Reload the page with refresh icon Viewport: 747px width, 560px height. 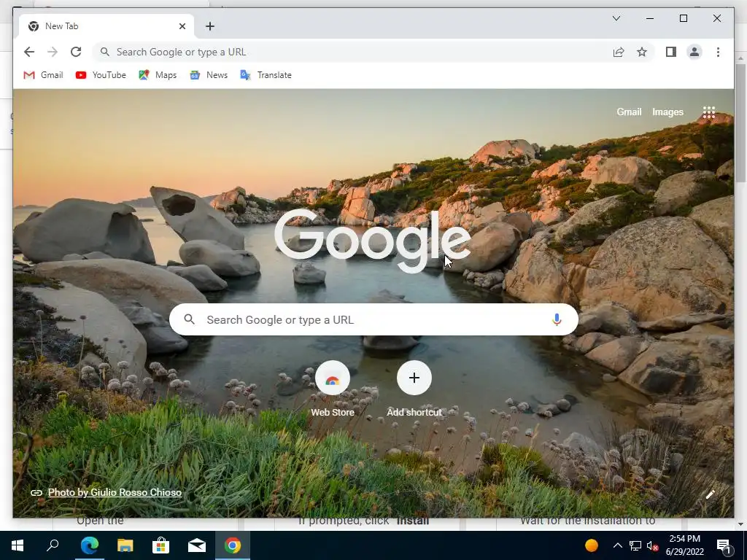pos(76,52)
